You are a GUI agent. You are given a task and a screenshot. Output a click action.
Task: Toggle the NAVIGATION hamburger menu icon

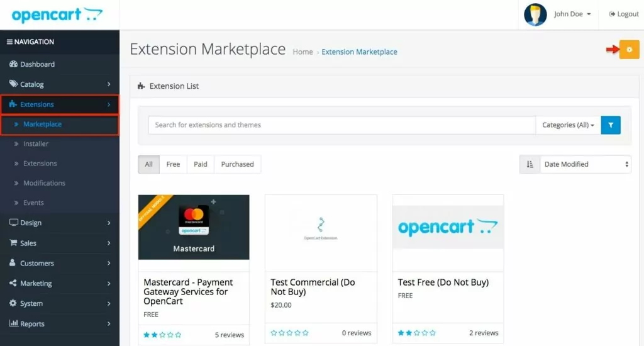pos(9,42)
